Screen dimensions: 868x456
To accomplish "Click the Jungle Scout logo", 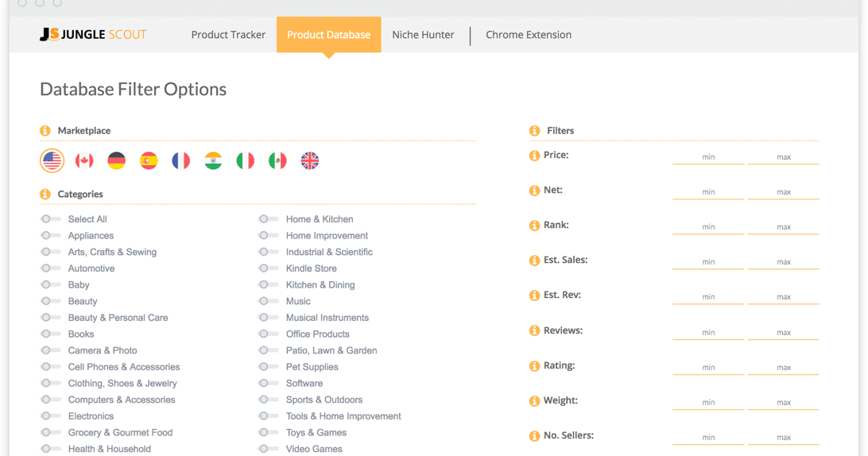I will [x=93, y=34].
